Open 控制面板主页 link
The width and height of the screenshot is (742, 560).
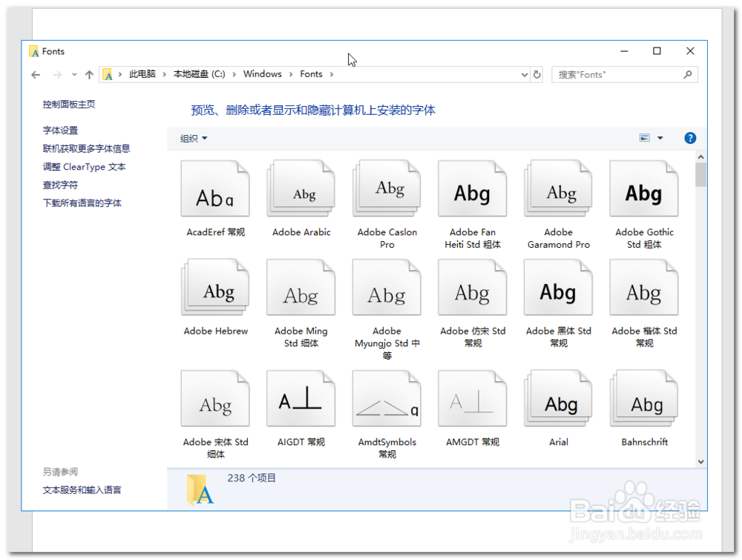(69, 105)
